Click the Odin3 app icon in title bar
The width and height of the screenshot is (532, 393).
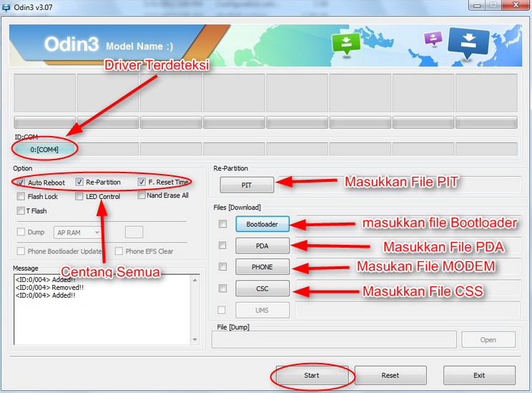[6, 7]
